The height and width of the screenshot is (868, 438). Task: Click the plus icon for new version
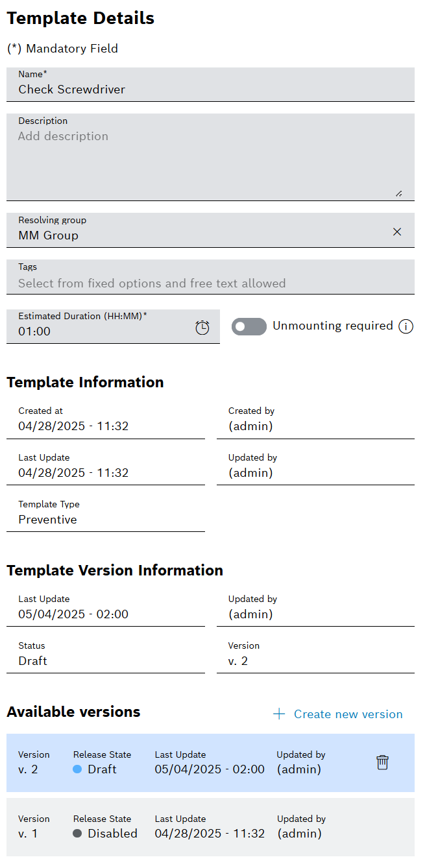pos(279,714)
